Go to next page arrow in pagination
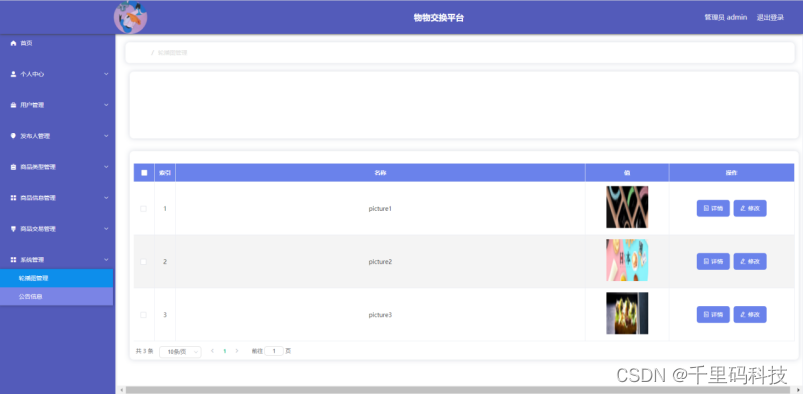The width and height of the screenshot is (803, 394). 237,351
